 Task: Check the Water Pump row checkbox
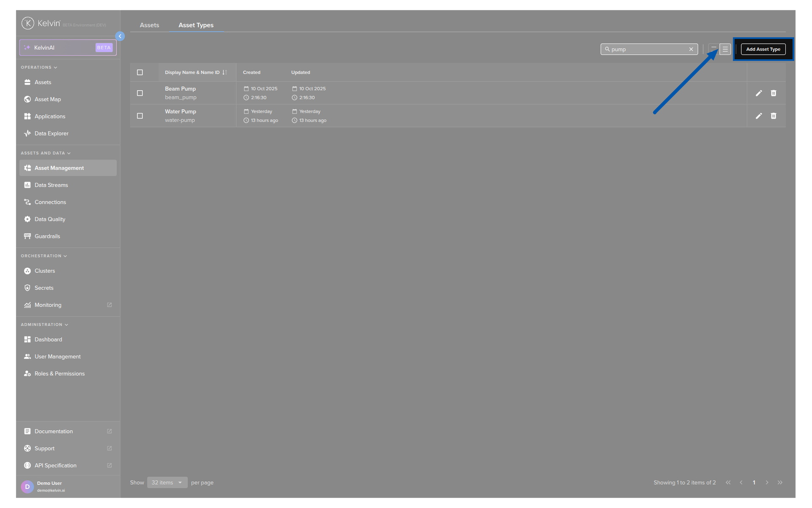140,116
